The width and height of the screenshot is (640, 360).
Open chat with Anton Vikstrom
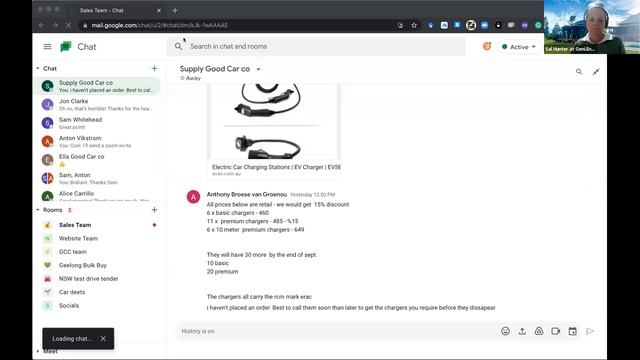98,141
